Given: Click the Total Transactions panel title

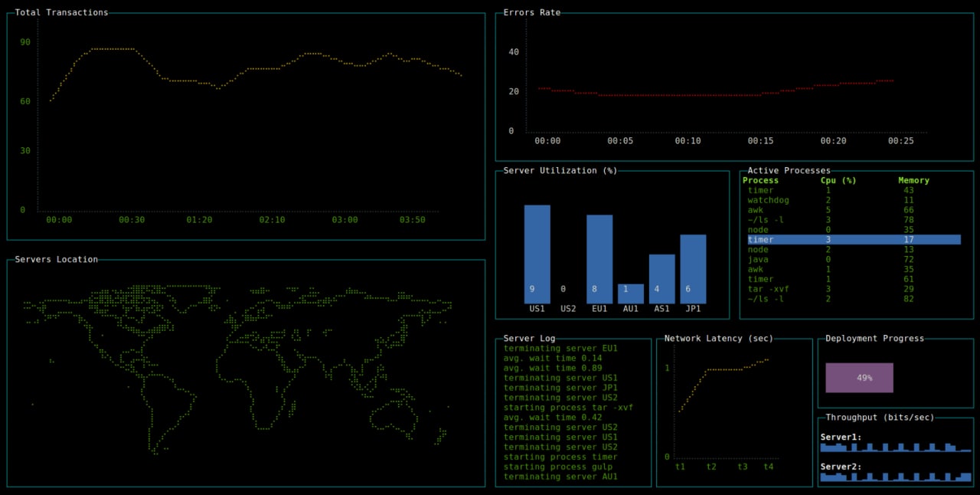Looking at the screenshot, I should coord(61,12).
